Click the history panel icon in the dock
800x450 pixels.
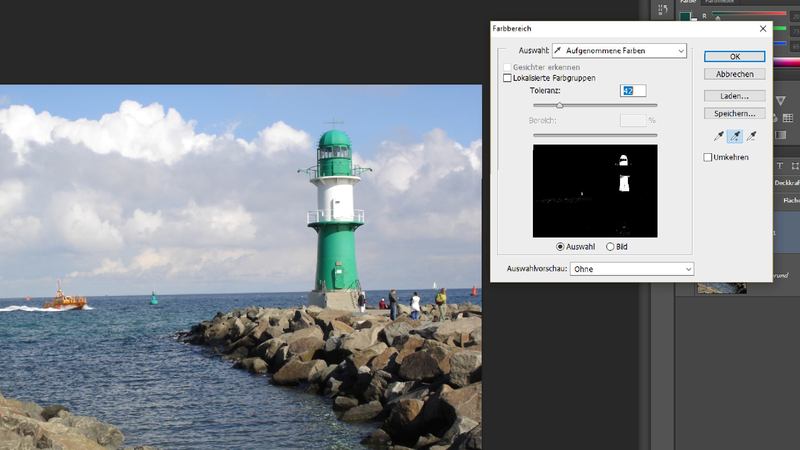663,10
